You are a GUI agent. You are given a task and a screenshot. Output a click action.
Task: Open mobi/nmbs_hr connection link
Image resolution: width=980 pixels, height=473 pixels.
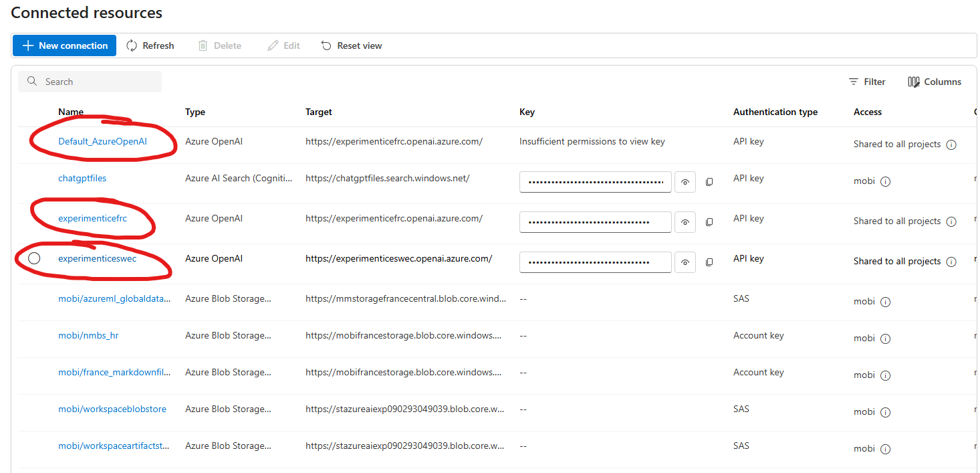point(88,335)
